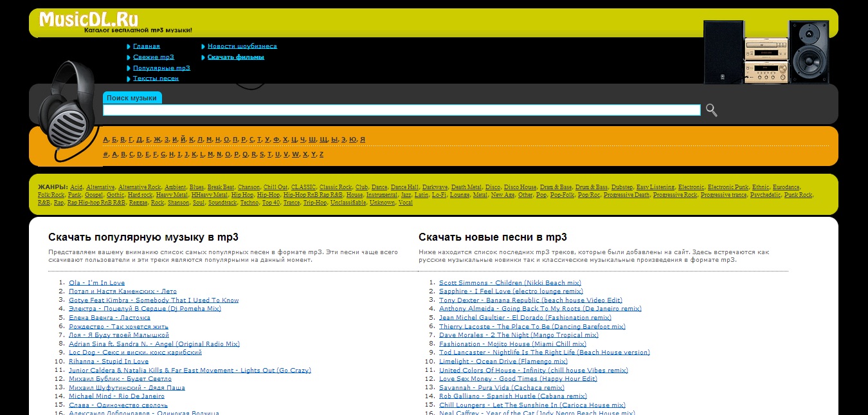Open Scott Simmons - Children song
The width and height of the screenshot is (868, 415).
click(x=510, y=282)
